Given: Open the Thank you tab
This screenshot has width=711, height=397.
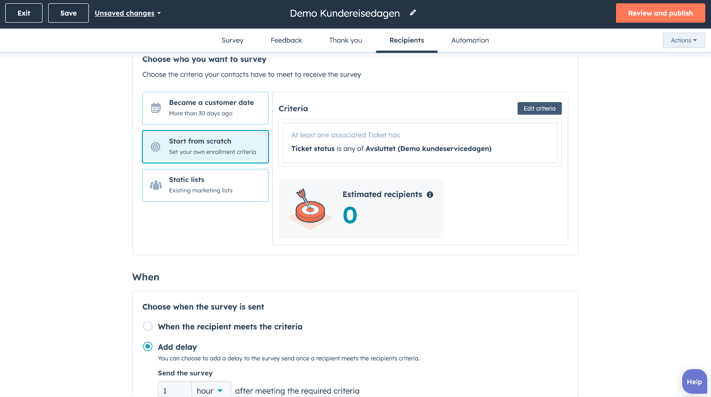Looking at the screenshot, I should tap(346, 40).
